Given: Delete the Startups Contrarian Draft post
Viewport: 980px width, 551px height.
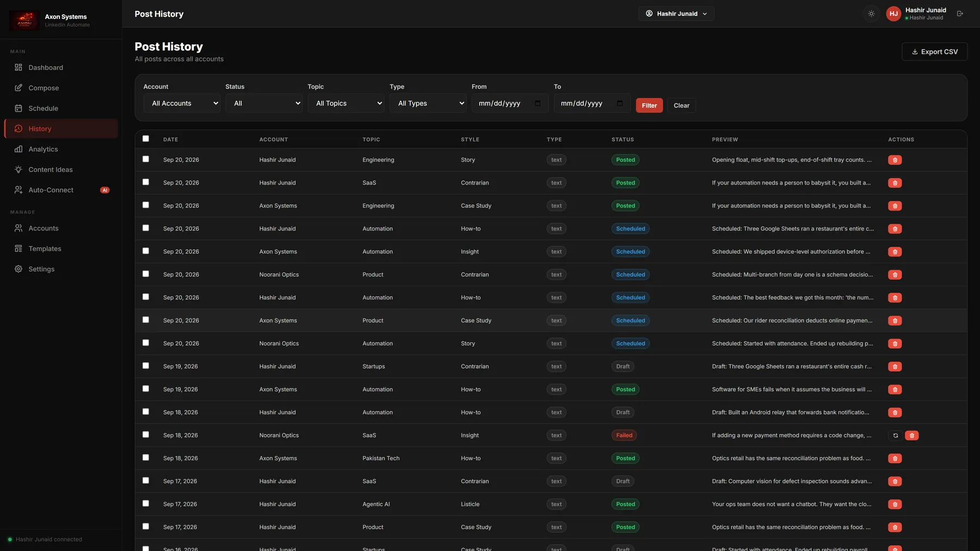Looking at the screenshot, I should point(895,366).
